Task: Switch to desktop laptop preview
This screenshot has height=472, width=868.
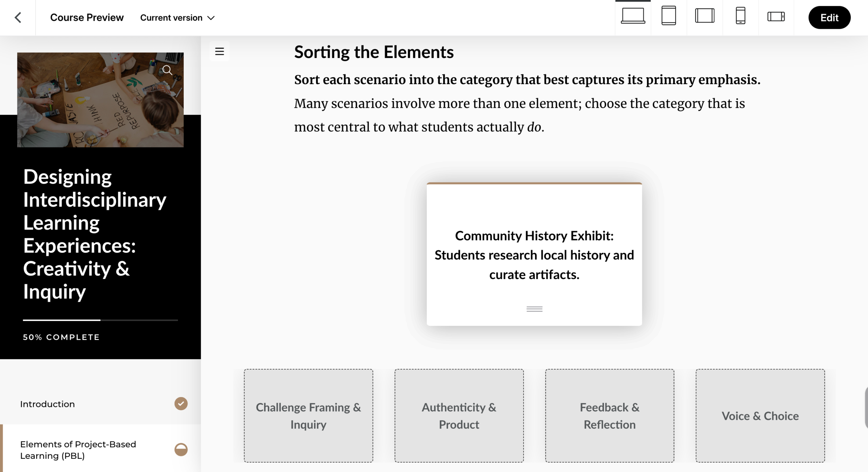Action: pos(633,16)
